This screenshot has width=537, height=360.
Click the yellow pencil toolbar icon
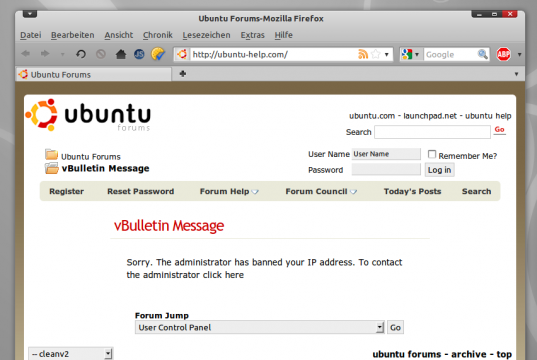[158, 54]
